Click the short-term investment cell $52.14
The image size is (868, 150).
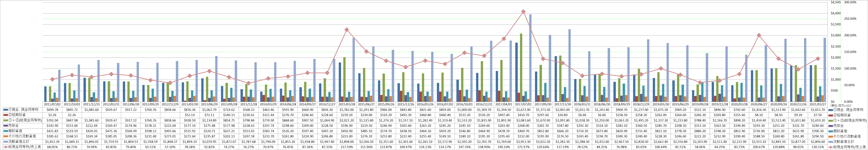coord(189,115)
